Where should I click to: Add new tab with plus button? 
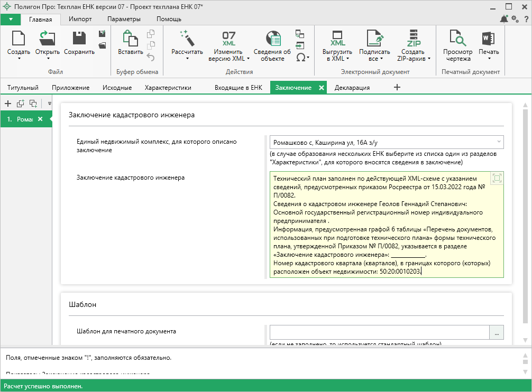[397, 87]
